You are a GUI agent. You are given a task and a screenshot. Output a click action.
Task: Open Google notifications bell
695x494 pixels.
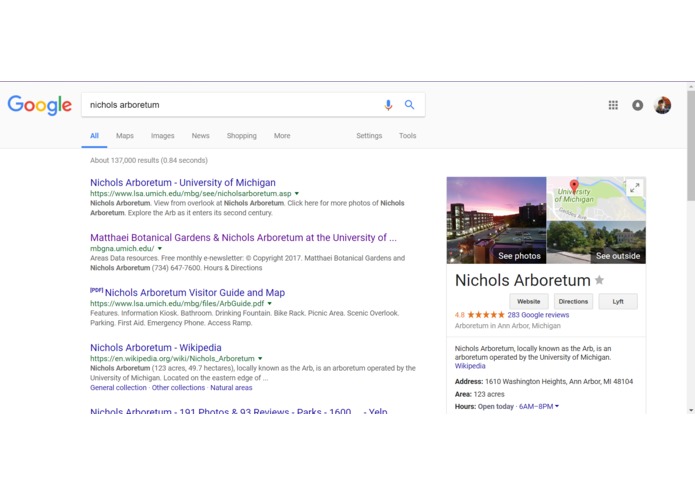(x=637, y=105)
